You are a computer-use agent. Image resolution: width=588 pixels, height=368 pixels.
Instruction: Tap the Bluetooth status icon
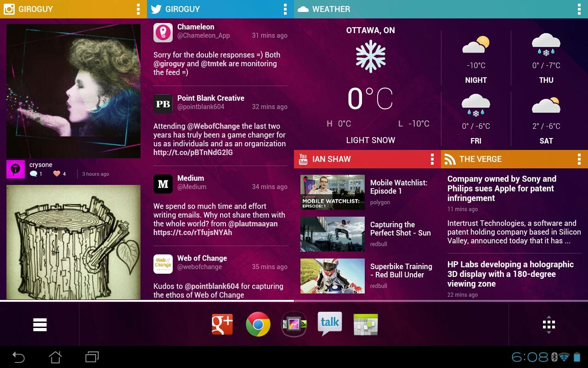(x=554, y=357)
